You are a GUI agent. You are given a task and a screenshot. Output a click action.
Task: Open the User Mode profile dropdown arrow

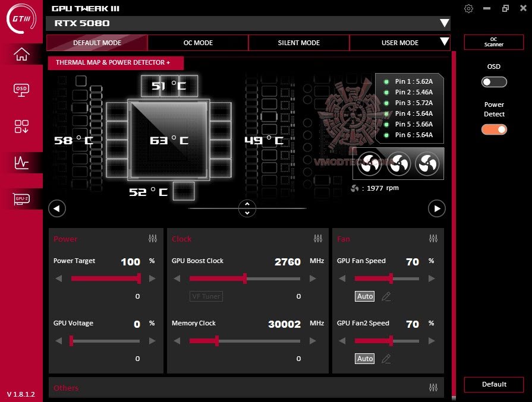445,42
